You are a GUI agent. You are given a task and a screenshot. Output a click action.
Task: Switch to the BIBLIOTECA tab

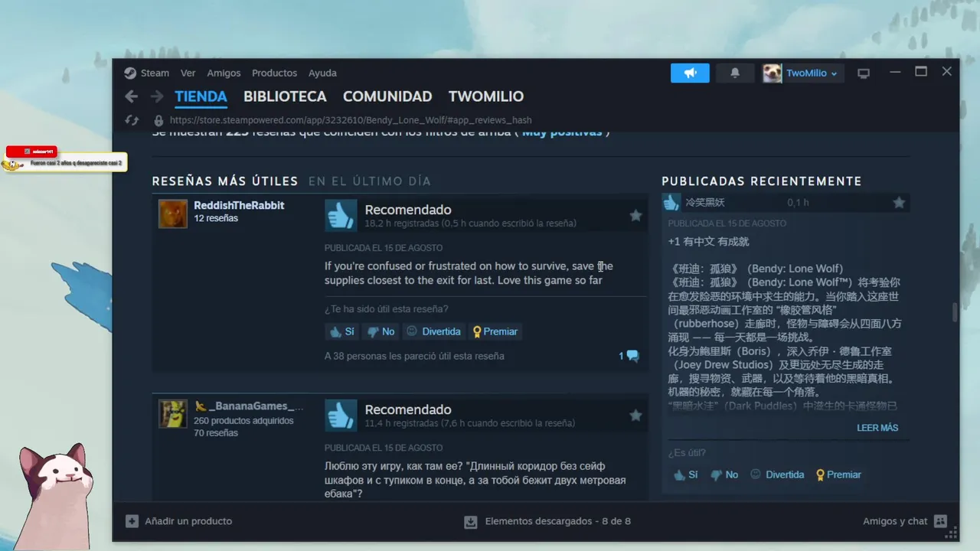click(x=285, y=96)
